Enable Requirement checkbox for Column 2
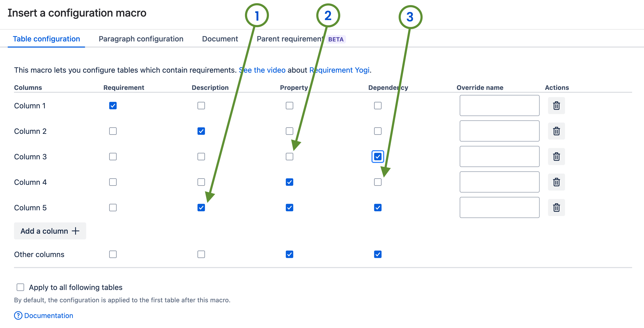The width and height of the screenshot is (644, 328). click(x=113, y=131)
